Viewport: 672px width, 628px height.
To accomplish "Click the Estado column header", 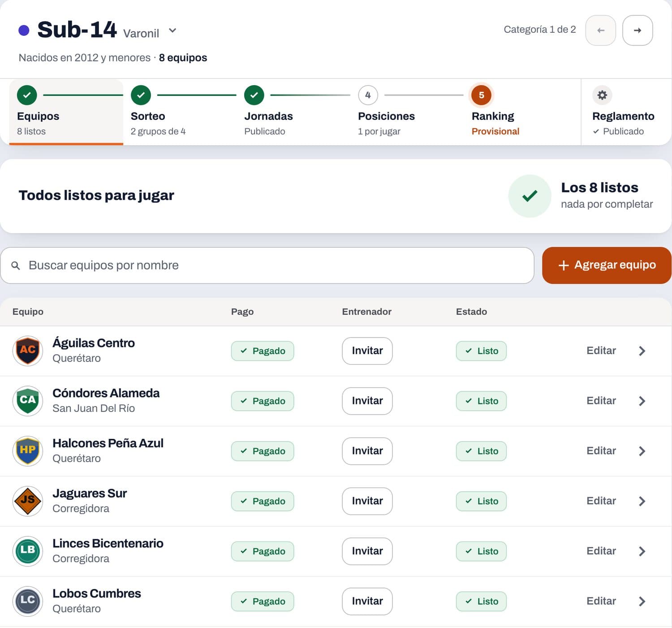I will [x=471, y=312].
